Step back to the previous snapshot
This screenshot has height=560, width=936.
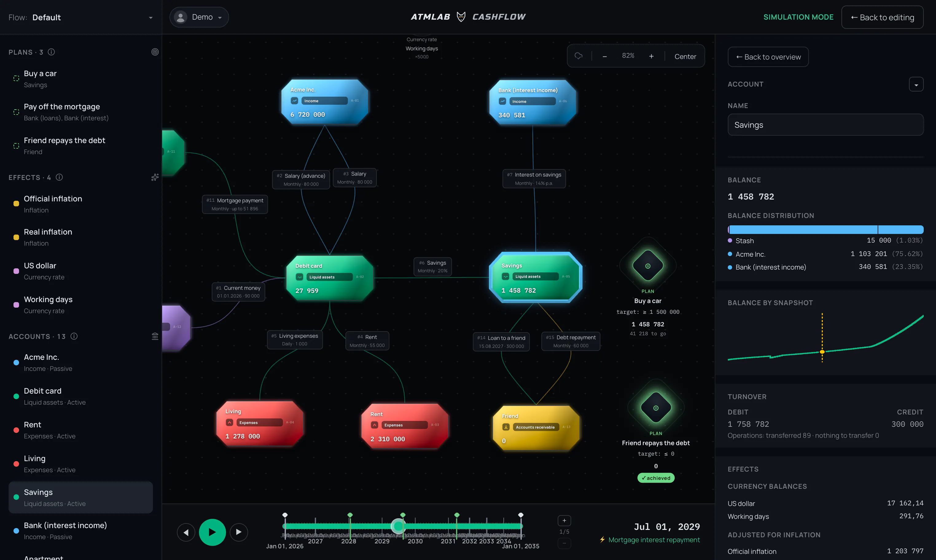(186, 532)
